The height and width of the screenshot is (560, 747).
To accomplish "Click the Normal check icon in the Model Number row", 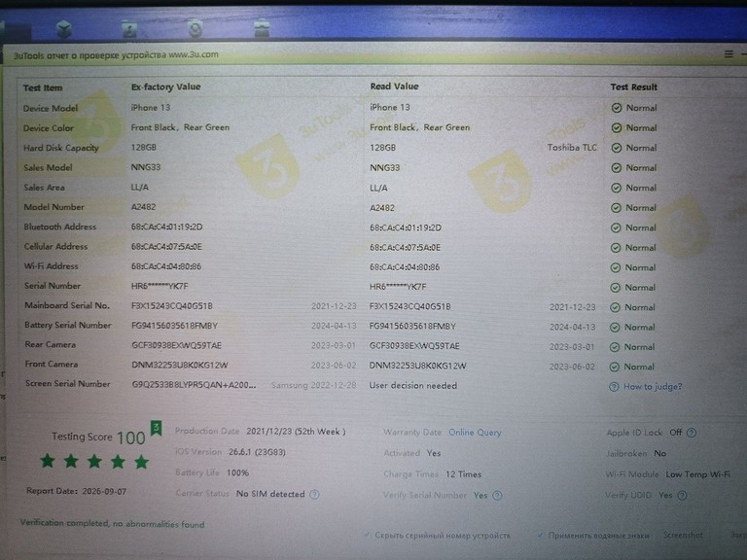I will pos(616,208).
